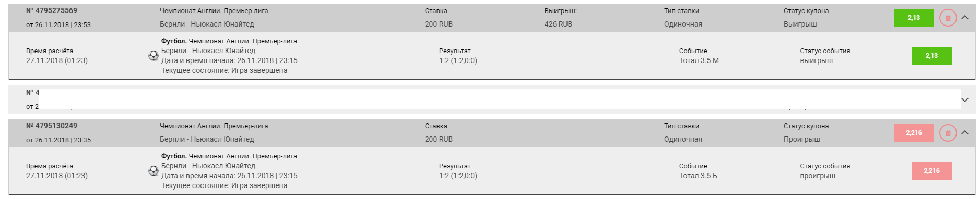Image resolution: width=980 pixels, height=199 pixels.
Task: Select coupon number № 4795275569
Action: 52,10
